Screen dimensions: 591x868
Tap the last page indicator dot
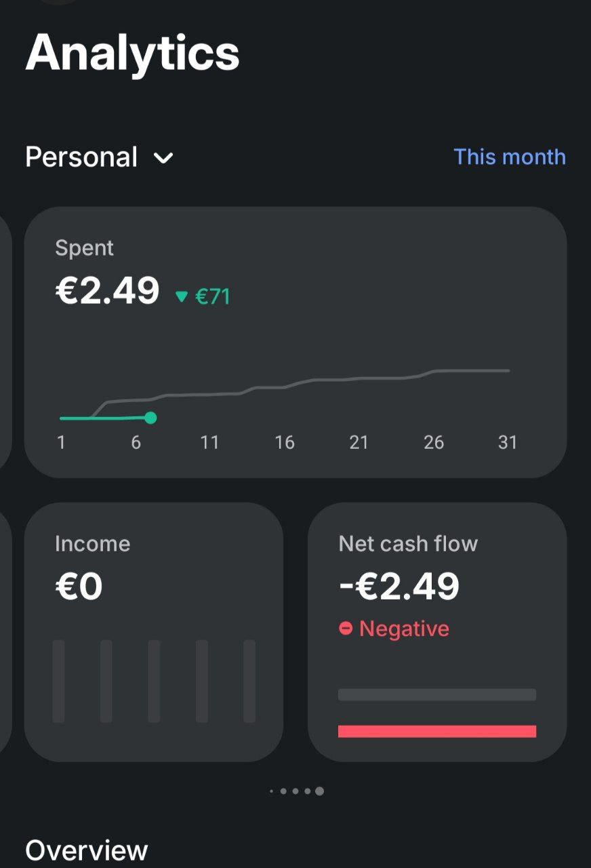click(x=319, y=791)
